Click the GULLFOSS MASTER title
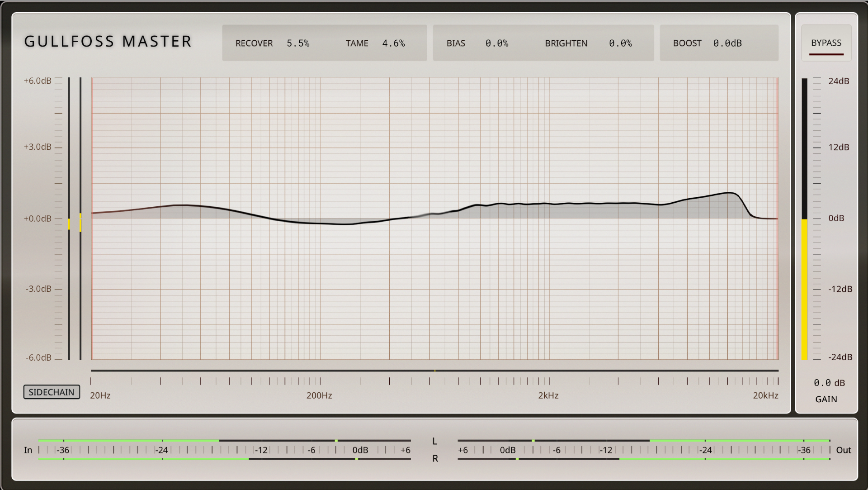The height and width of the screenshot is (490, 868). click(x=108, y=42)
